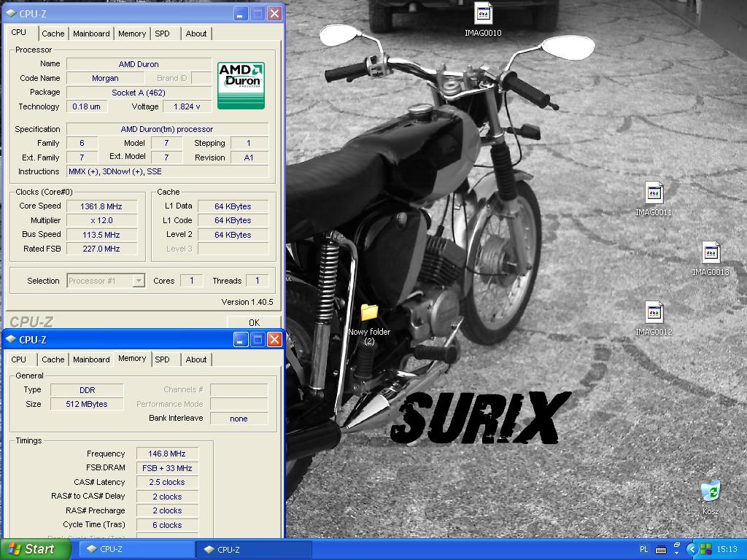747x560 pixels.
Task: Activate the second CPU-Z taskbar button
Action: click(254, 550)
